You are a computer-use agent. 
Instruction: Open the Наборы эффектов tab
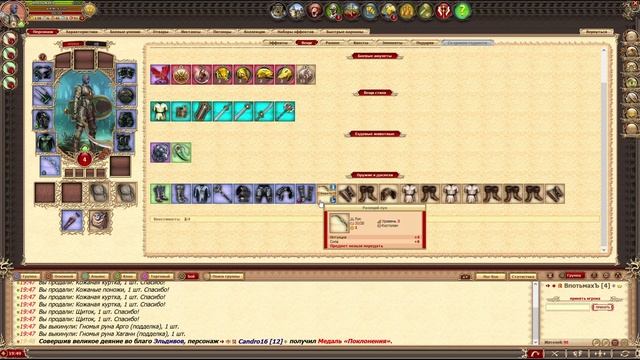[295, 31]
